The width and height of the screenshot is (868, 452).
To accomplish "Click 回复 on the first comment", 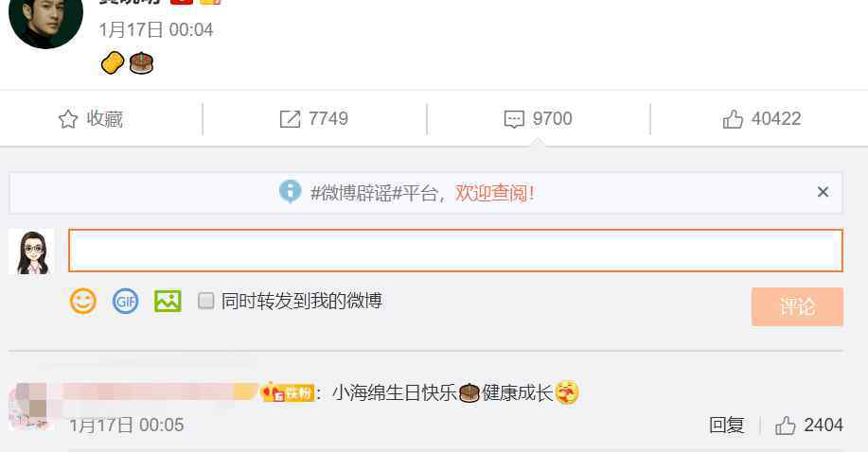I will [x=726, y=426].
